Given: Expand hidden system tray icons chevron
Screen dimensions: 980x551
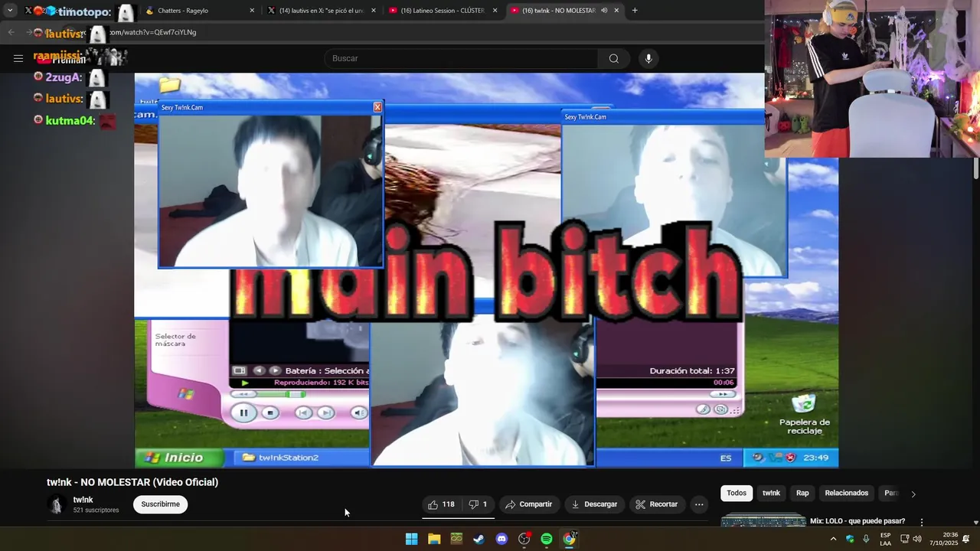Looking at the screenshot, I should (833, 539).
